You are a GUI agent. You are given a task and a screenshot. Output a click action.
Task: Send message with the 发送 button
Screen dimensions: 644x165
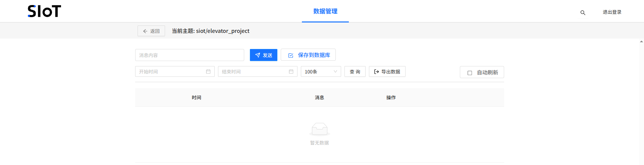tap(263, 55)
